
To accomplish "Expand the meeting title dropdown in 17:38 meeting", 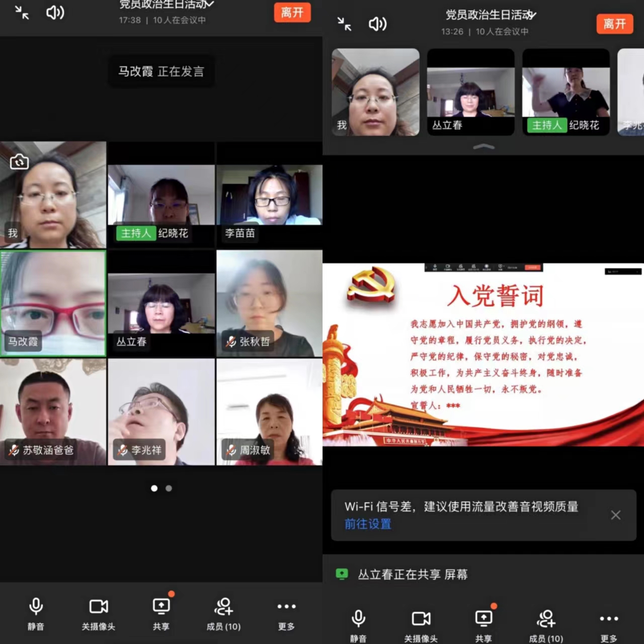I will [x=210, y=5].
